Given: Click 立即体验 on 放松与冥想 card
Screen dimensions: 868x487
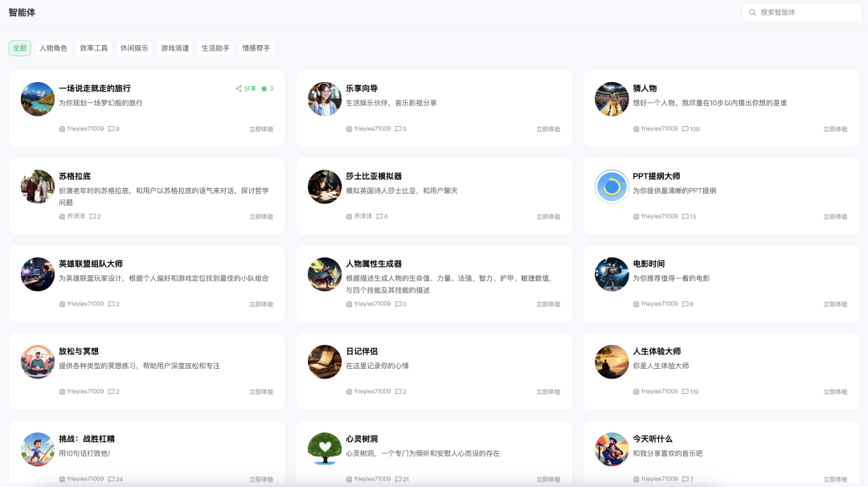Looking at the screenshot, I should coord(261,391).
